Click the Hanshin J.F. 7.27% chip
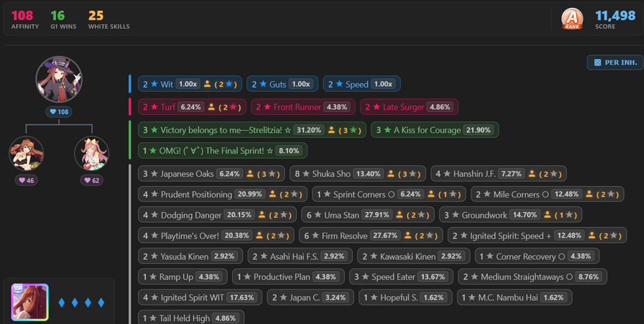 (499, 173)
